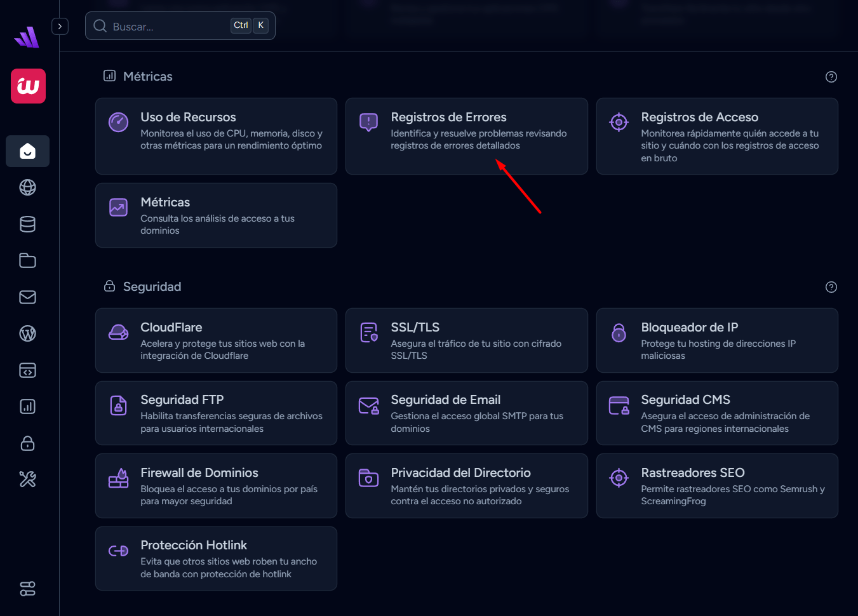
Task: Click the Firewall de Dominios icon
Action: (118, 478)
